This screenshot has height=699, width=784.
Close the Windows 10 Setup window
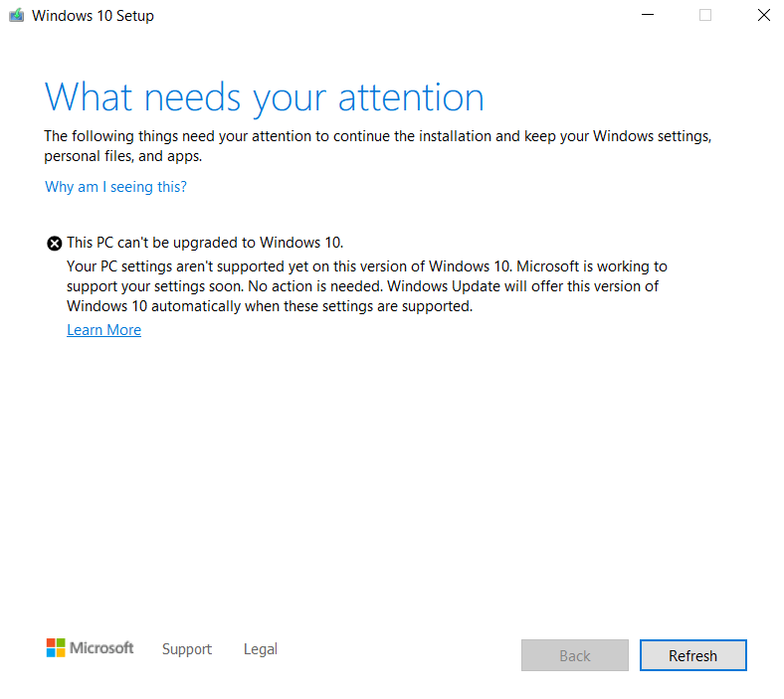click(x=763, y=15)
